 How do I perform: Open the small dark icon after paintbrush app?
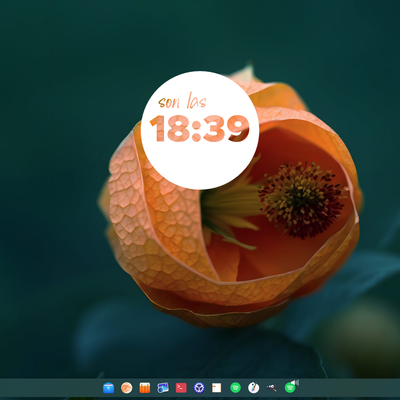point(272,388)
